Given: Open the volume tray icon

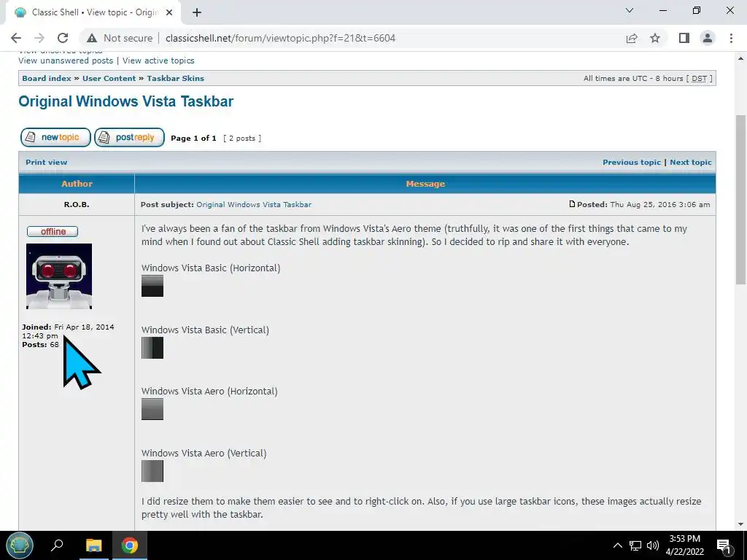Looking at the screenshot, I should tap(653, 545).
